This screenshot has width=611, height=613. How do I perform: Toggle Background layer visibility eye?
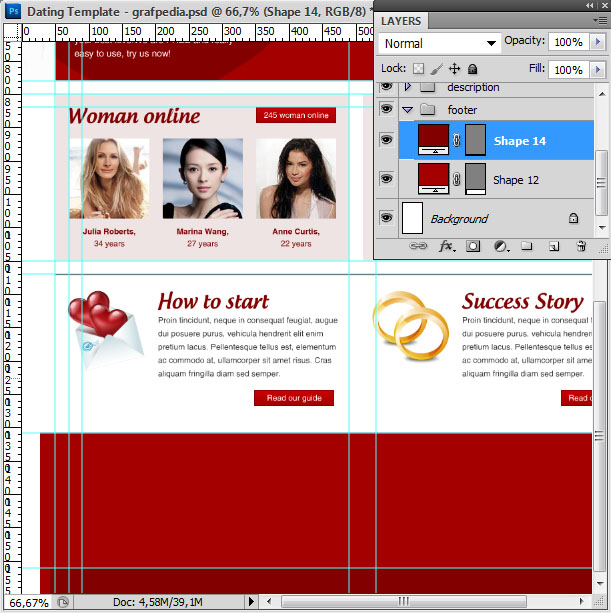pyautogui.click(x=386, y=217)
